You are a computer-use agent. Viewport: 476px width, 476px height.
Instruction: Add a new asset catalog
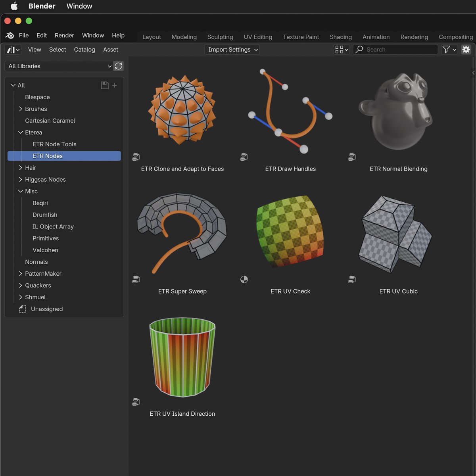point(114,85)
